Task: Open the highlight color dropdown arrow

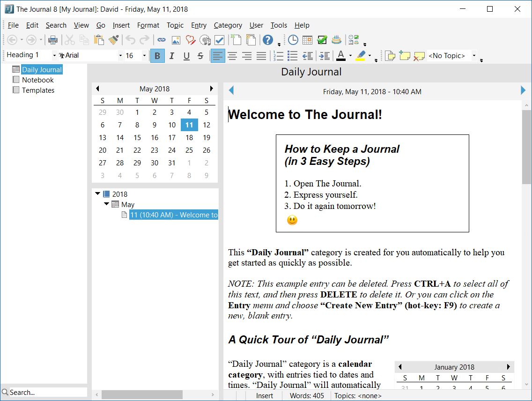Action: 369,56
